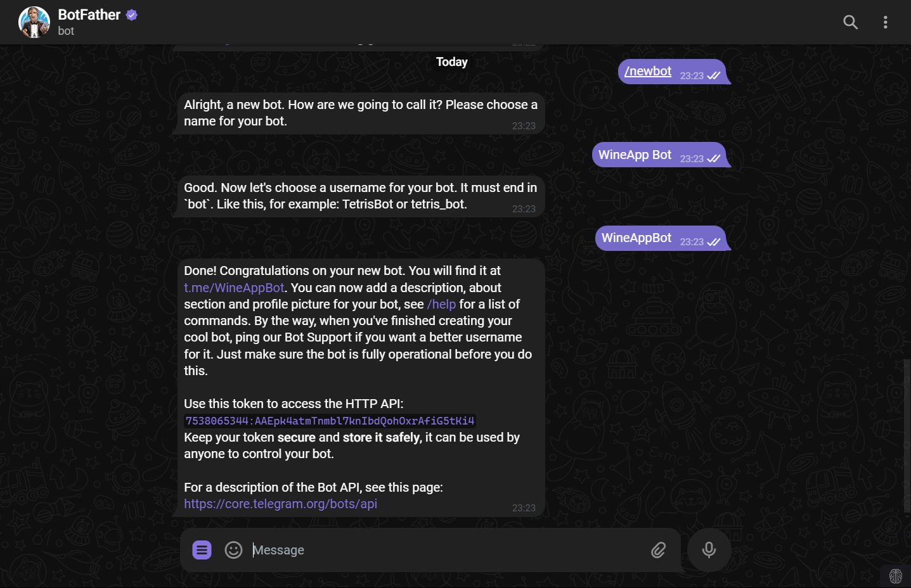Screen dimensions: 911x588
Task: Click the verified badge next to BotFather
Action: [x=131, y=14]
